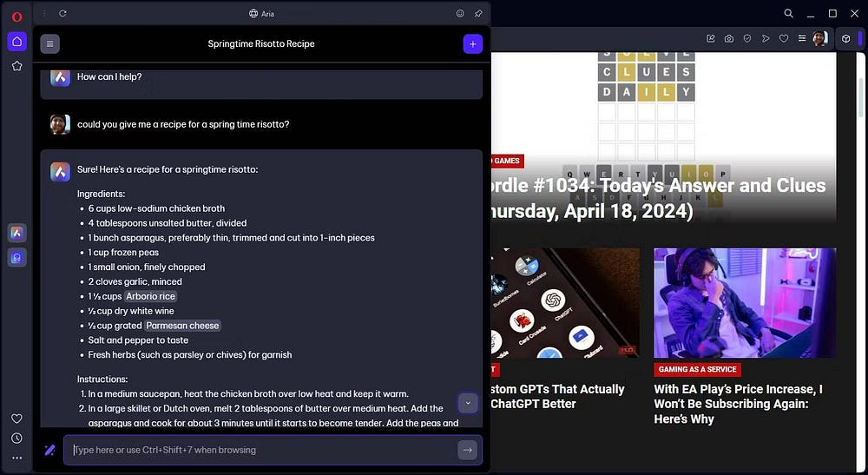Image resolution: width=868 pixels, height=475 pixels.
Task: Open the extensions cube icon
Action: (845, 39)
